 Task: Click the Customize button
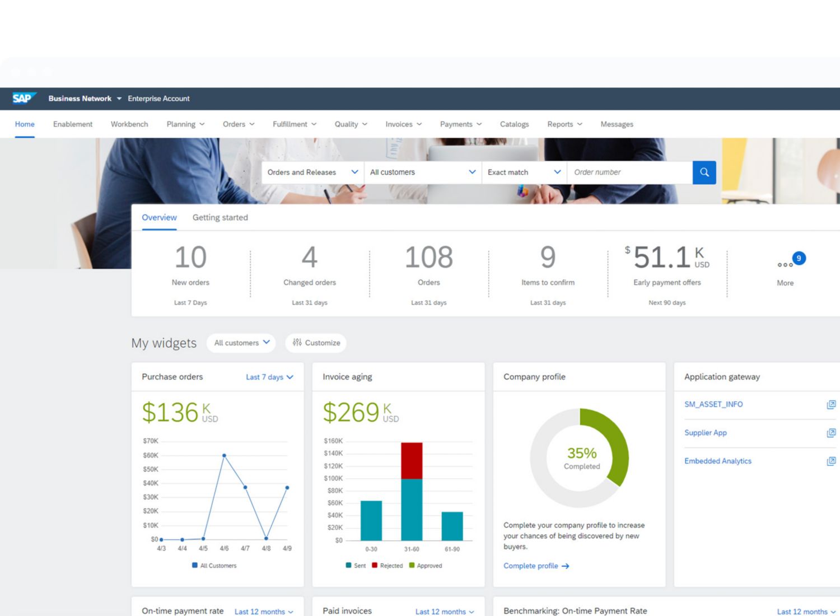(x=316, y=343)
